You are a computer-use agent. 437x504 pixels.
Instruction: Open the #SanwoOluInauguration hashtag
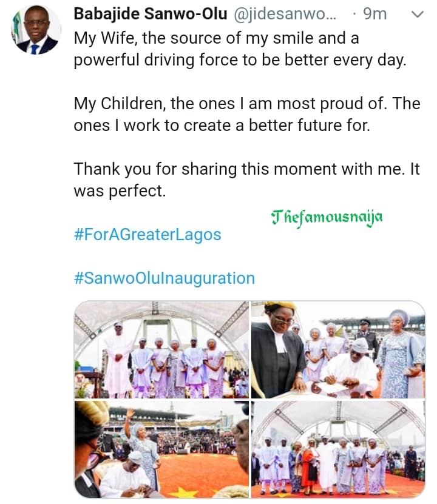164,278
